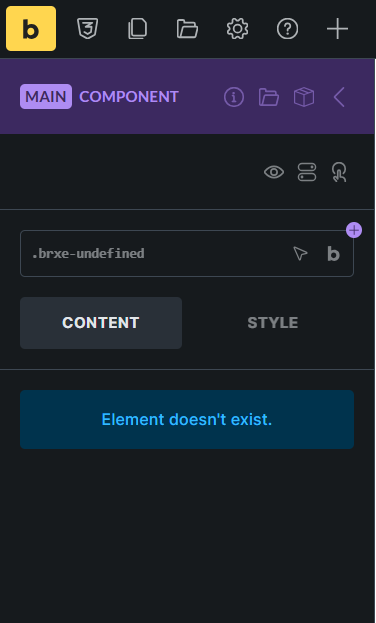The image size is (376, 623).
Task: Open the purple folder icon in the component bar
Action: coord(269,97)
